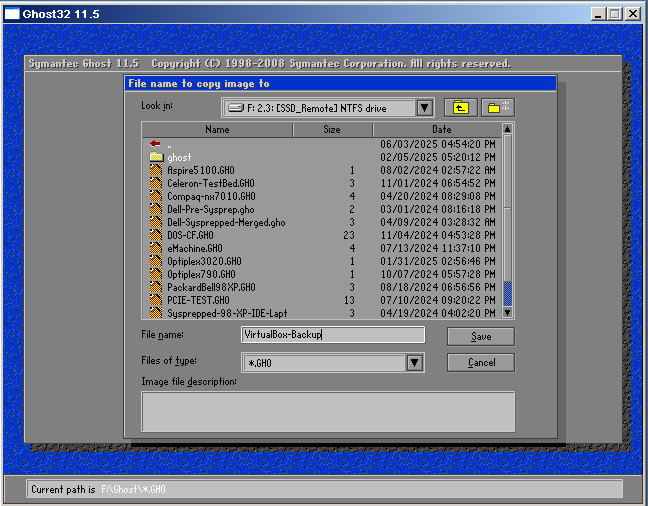Image resolution: width=648 pixels, height=506 pixels.
Task: Select the Aspire5100.GHO file icon
Action: tap(156, 170)
